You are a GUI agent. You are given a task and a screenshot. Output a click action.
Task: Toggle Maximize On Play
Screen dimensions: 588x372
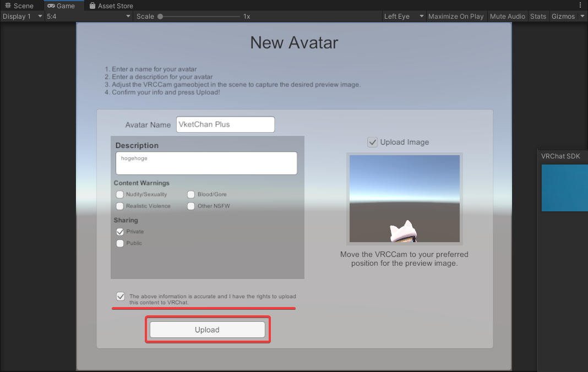pos(455,17)
